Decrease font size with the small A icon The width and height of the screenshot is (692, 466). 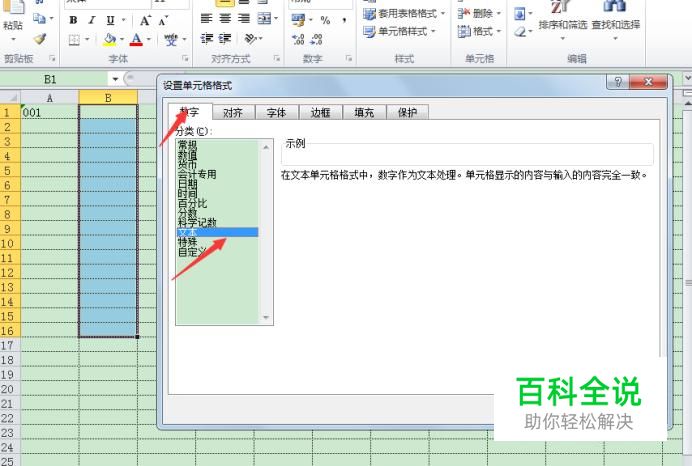pos(163,20)
